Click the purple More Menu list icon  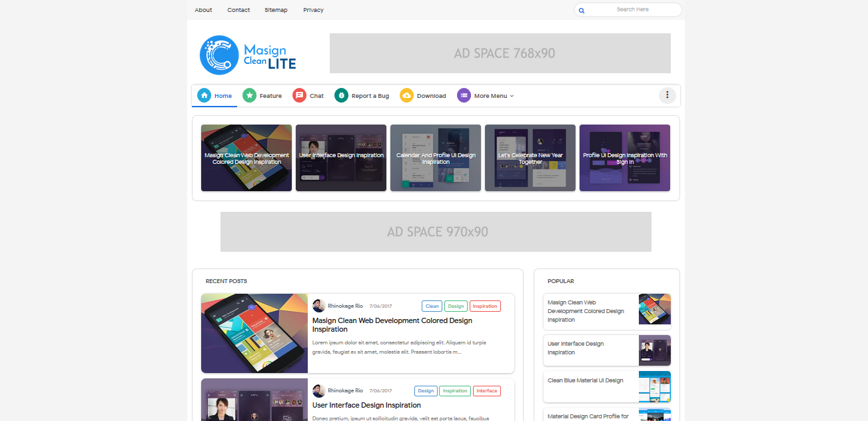point(464,95)
